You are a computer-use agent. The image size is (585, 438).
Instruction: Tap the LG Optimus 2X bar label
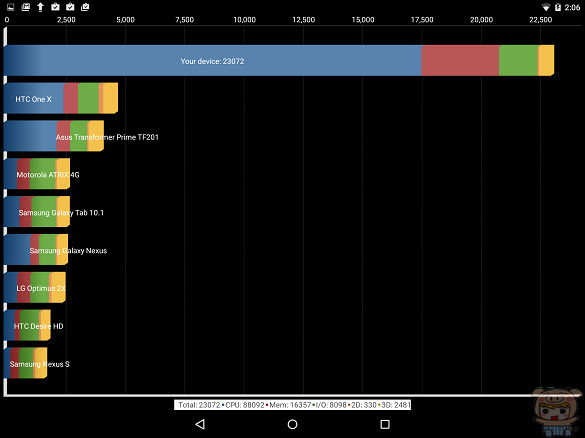click(41, 288)
